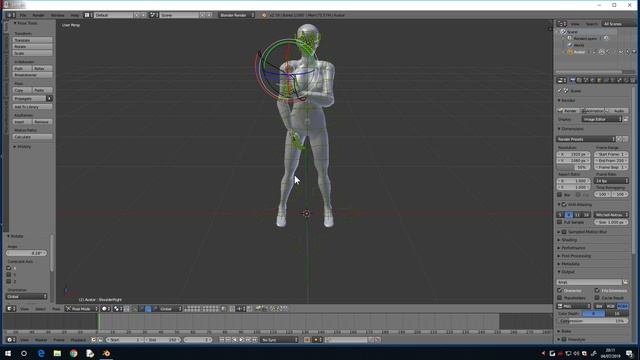Open Chrome from the Windows taskbar
640x360 pixels.
(73, 353)
